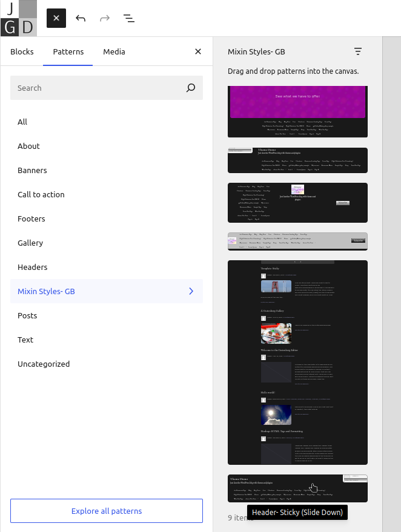
Task: Expand Mixin Styles- GB category chevron
Action: point(191,291)
